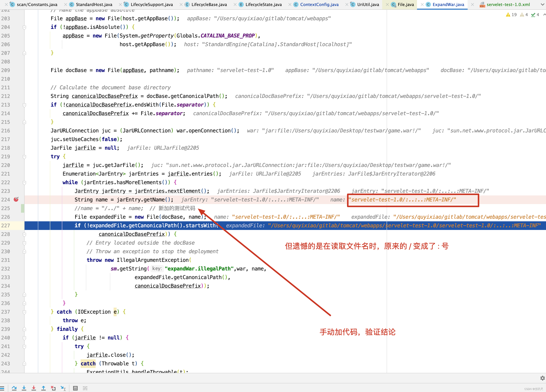
Task: Open the Evaluate Expression calculator icon
Action: coord(75,388)
